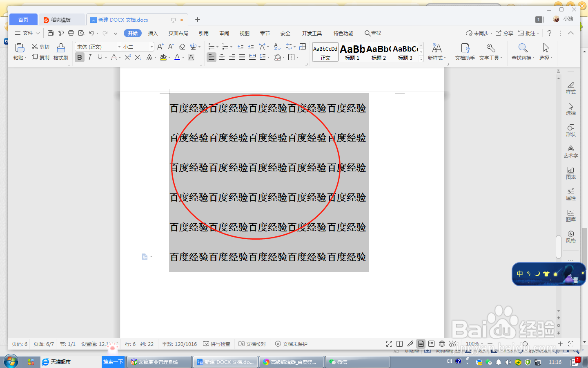Image resolution: width=588 pixels, height=368 pixels.
Task: Copy selection with 复制
Action: pos(40,58)
